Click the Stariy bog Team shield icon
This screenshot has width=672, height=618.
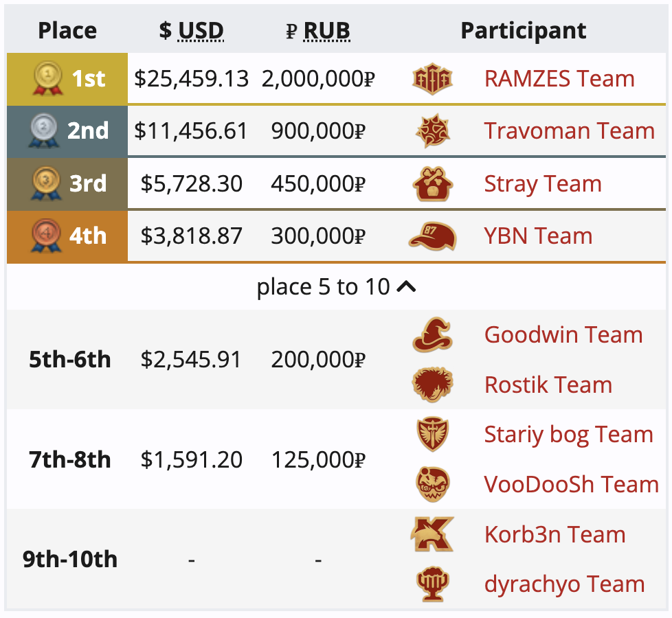point(433,434)
